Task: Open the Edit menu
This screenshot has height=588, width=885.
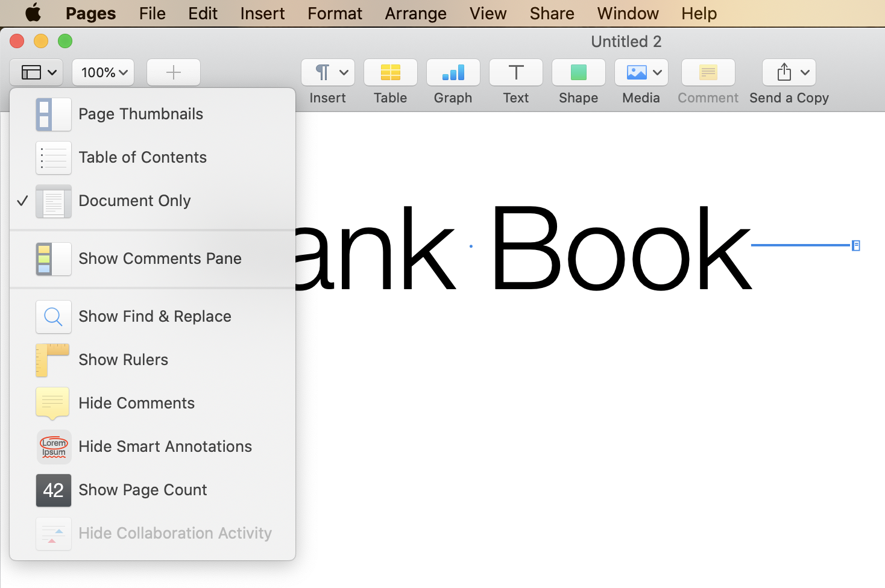Action: (203, 13)
